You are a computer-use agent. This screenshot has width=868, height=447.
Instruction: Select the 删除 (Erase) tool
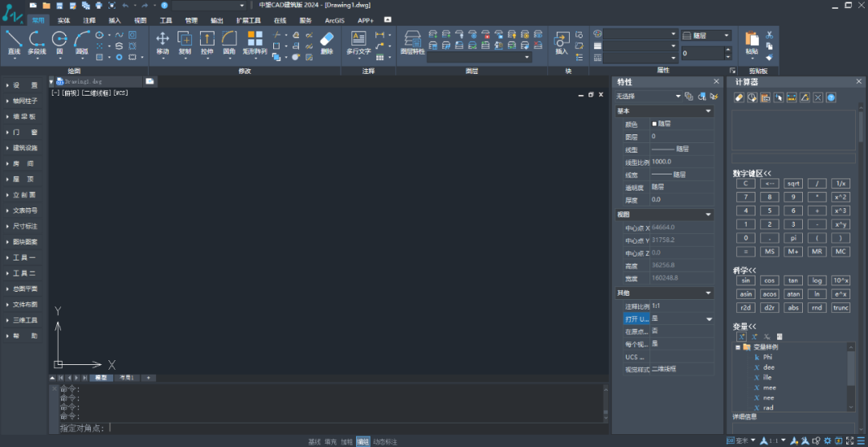click(326, 41)
